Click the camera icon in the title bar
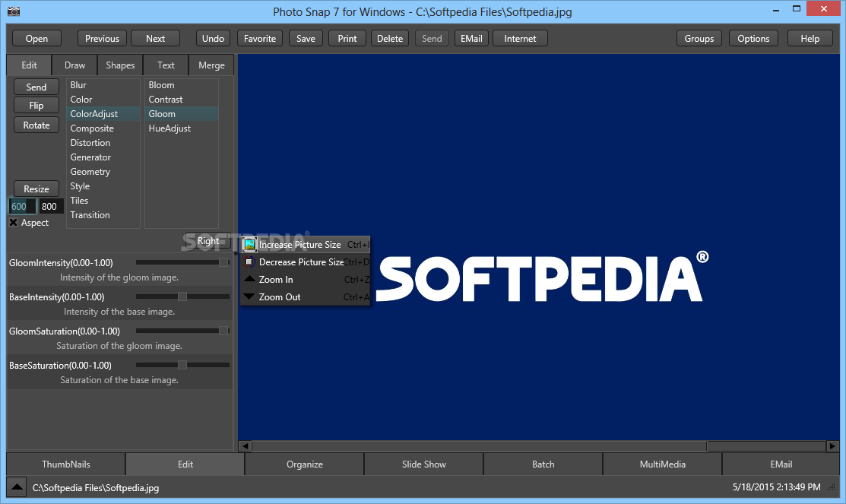This screenshot has height=504, width=846. [14, 11]
